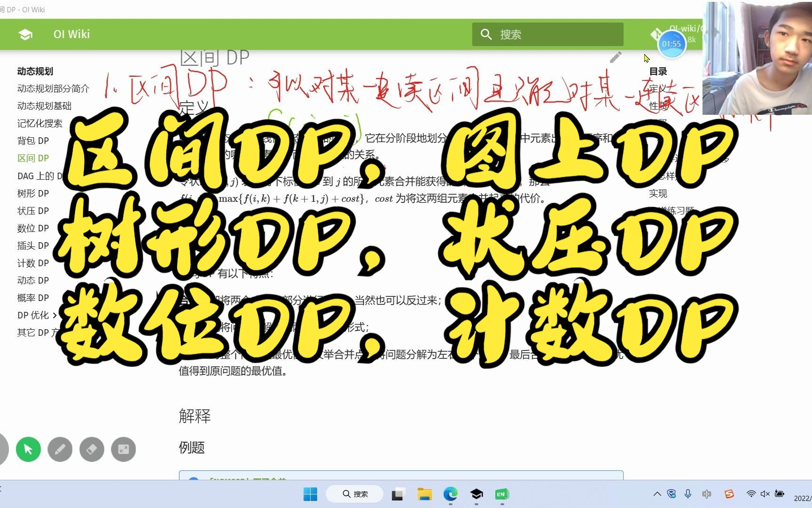This screenshot has height=508, width=812.
Task: Open 动态规划基础 in the sidebar
Action: tap(44, 106)
